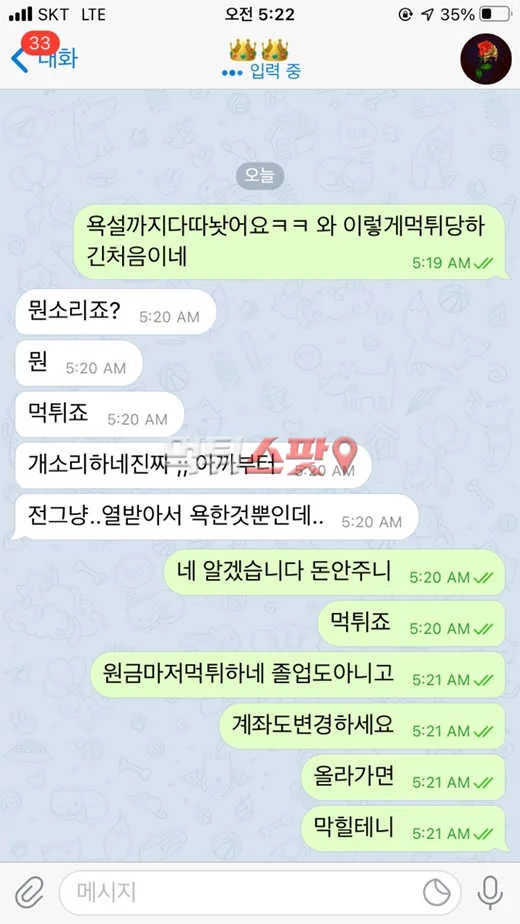Open the rose profile avatar
The image size is (520, 924).
[x=486, y=59]
